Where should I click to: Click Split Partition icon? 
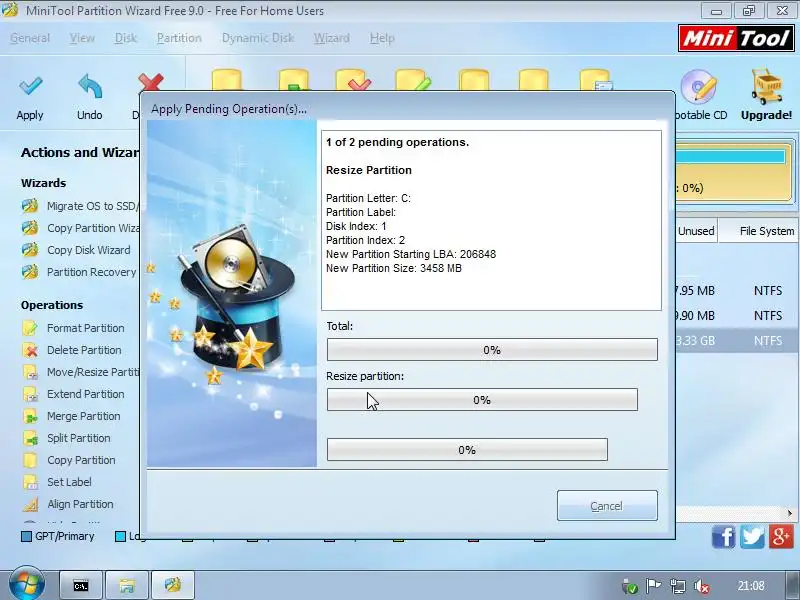click(30, 438)
